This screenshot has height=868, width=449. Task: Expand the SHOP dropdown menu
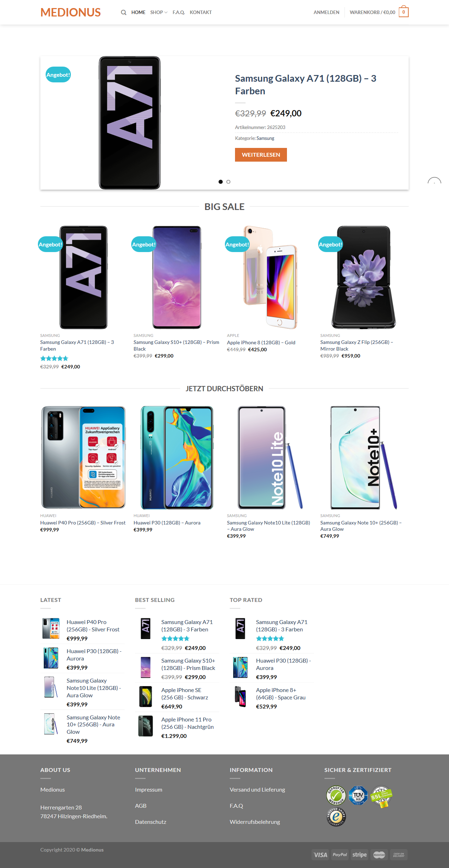(159, 12)
